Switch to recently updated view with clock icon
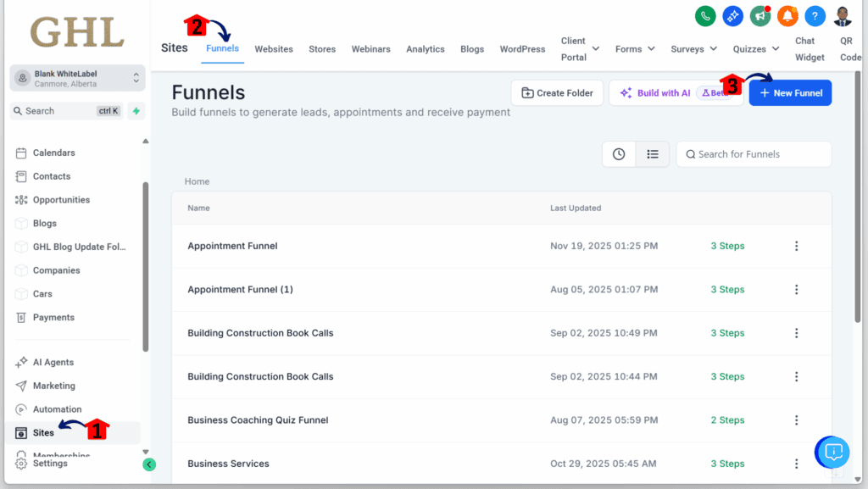The image size is (868, 489). click(619, 153)
